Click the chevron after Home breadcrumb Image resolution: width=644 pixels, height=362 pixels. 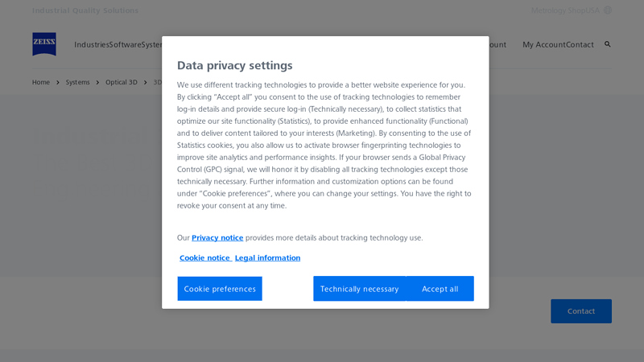[x=58, y=82]
